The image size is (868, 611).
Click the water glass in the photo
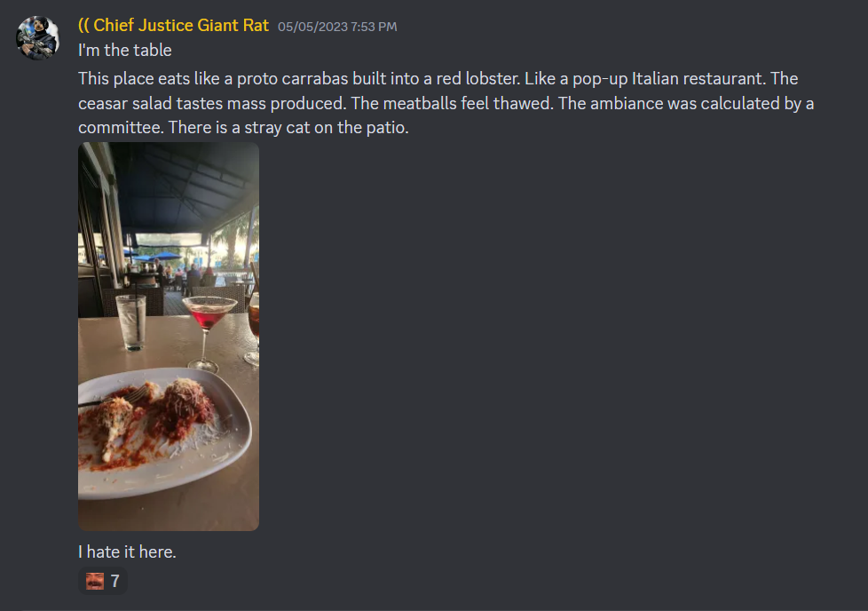click(131, 322)
